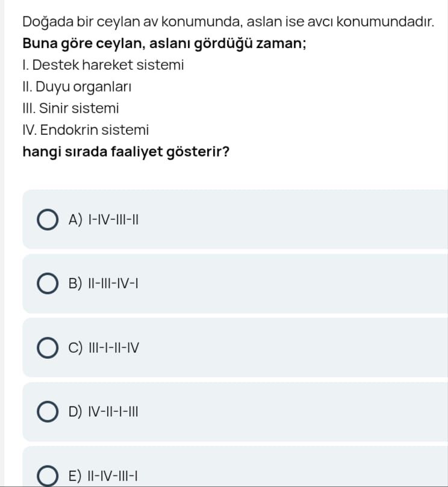Click the answer text "A) I-IV-III-II"
448x487 pixels.
[104, 220]
